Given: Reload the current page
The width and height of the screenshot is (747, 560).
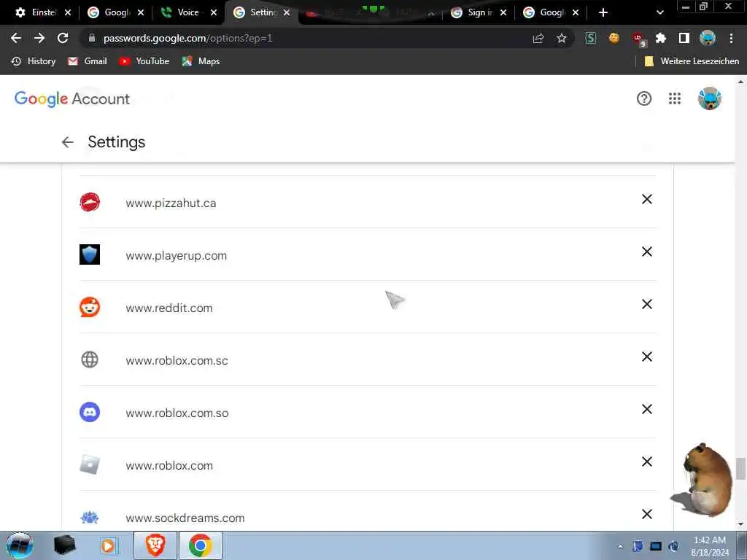Looking at the screenshot, I should pos(63,38).
